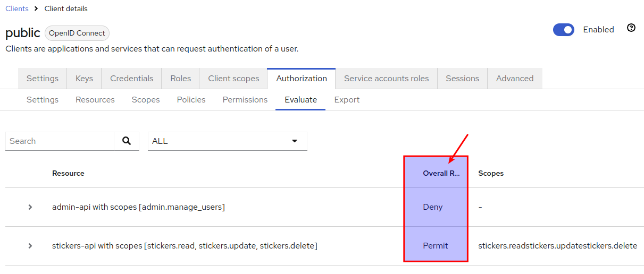
Task: Go to the Permissions sub-tab
Action: [245, 100]
